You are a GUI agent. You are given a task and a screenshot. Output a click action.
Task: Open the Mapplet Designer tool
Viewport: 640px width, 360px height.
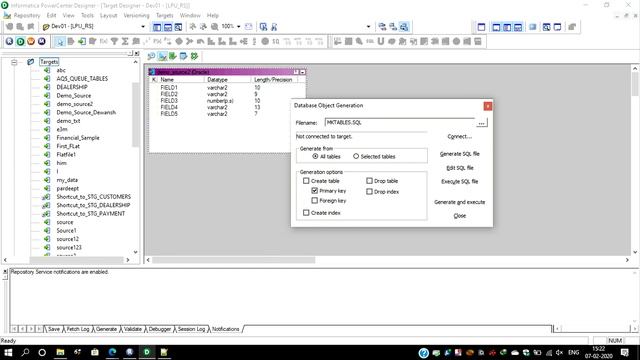click(x=183, y=56)
